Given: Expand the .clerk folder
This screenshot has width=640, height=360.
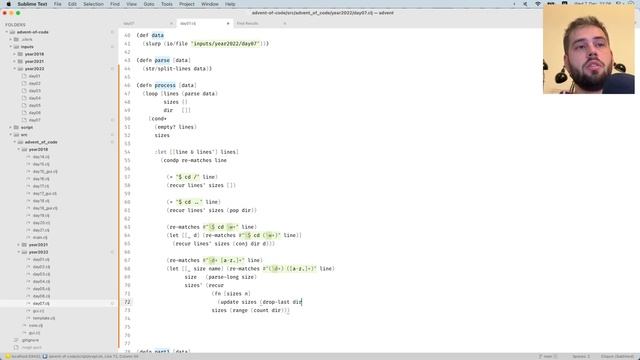Looking at the screenshot, I should [11, 40].
